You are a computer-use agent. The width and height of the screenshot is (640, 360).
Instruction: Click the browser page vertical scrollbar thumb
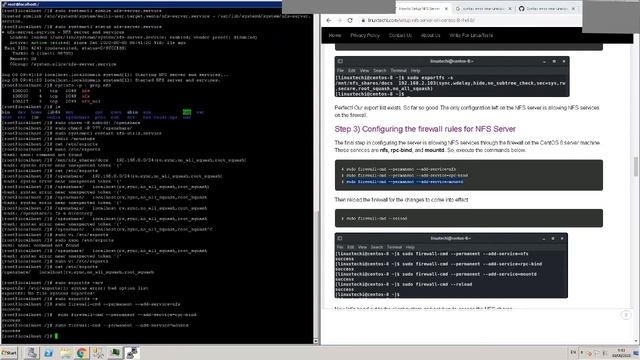pos(636,167)
